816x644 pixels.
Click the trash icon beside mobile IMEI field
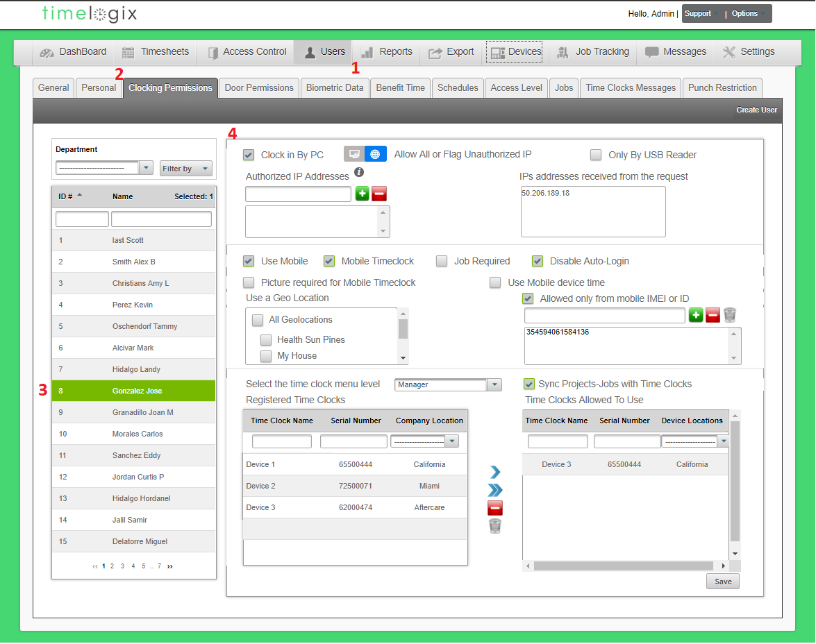coord(729,316)
